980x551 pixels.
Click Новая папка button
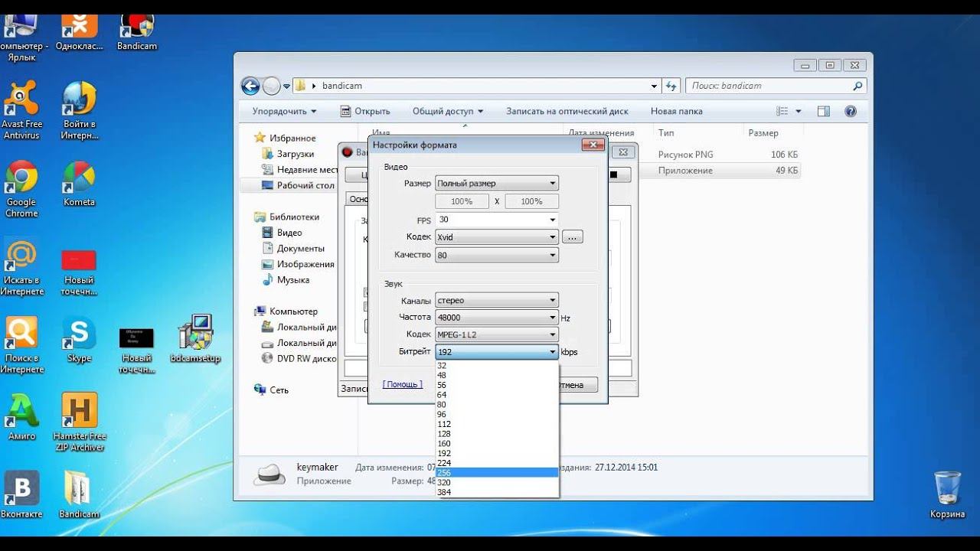coord(677,111)
